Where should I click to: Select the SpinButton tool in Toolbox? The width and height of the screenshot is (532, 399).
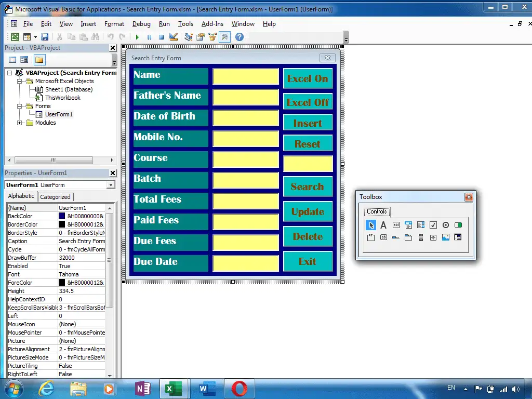(x=433, y=237)
